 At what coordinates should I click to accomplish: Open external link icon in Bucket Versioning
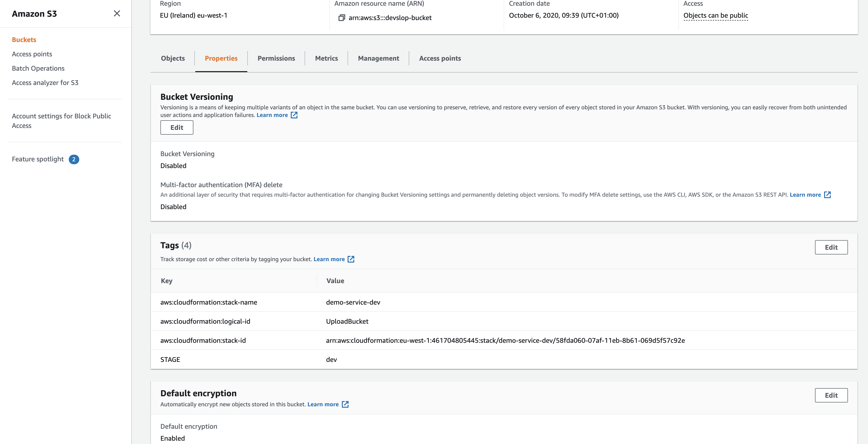click(x=294, y=115)
